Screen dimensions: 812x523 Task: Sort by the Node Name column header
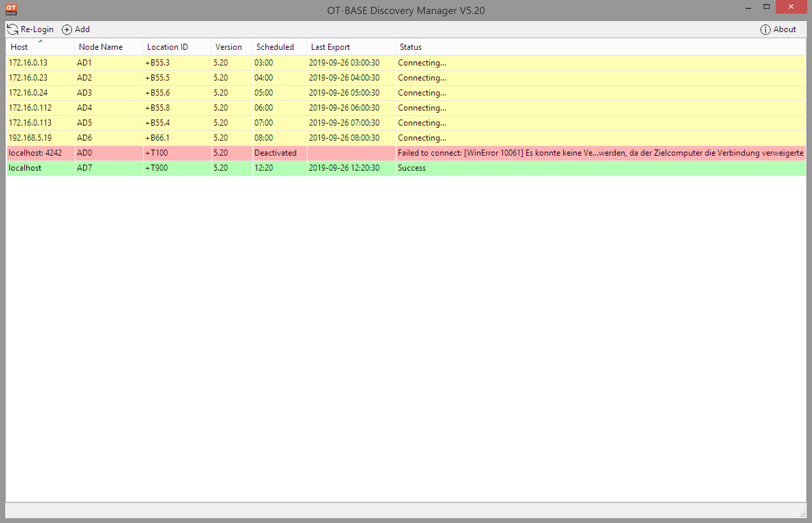click(109, 47)
